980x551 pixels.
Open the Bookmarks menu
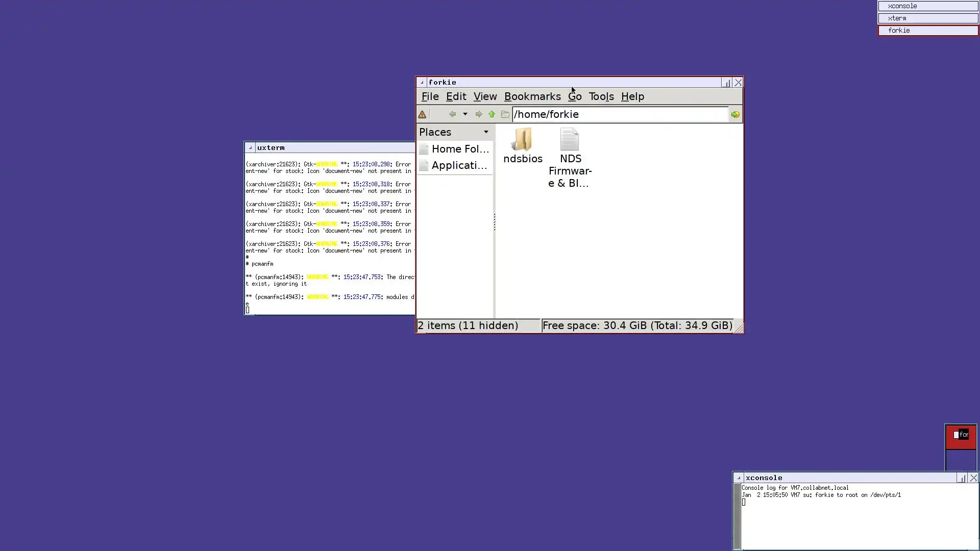(532, 96)
